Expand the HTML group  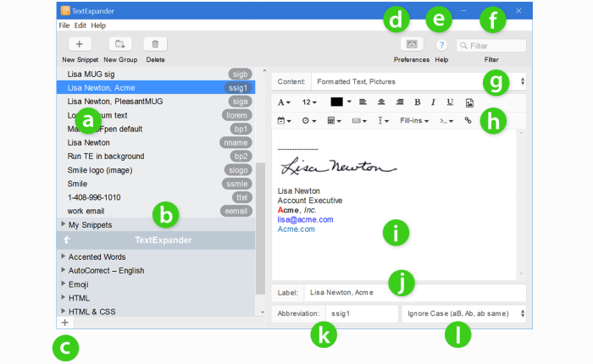64,297
